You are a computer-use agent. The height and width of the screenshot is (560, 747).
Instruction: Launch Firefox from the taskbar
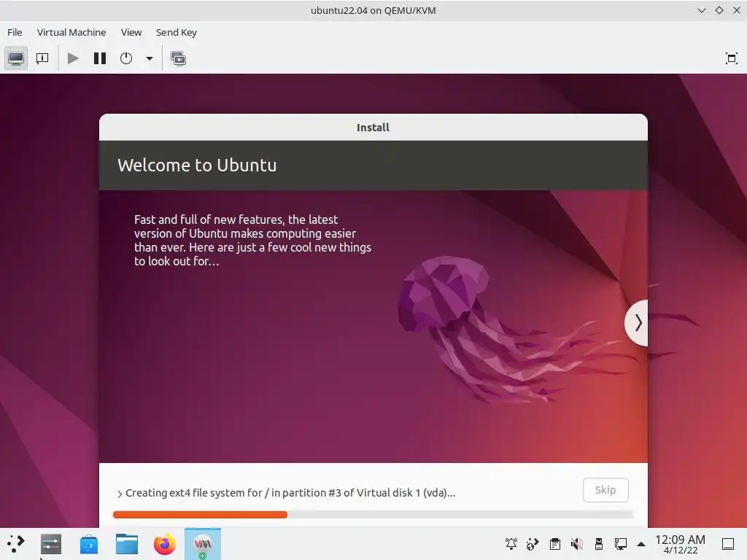tap(164, 544)
